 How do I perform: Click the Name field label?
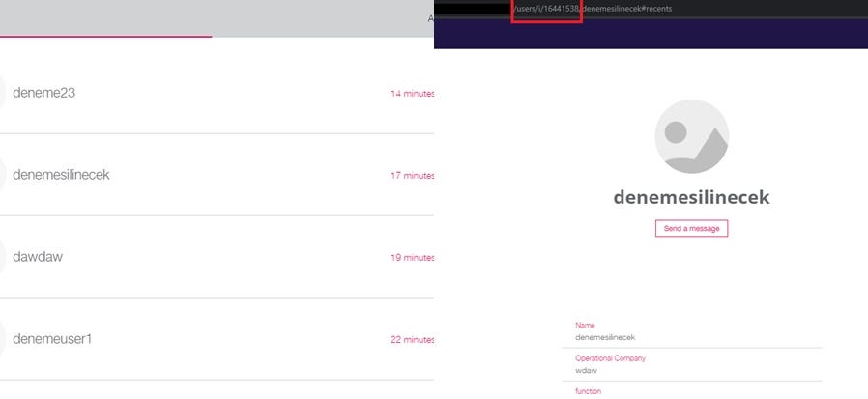click(x=585, y=326)
